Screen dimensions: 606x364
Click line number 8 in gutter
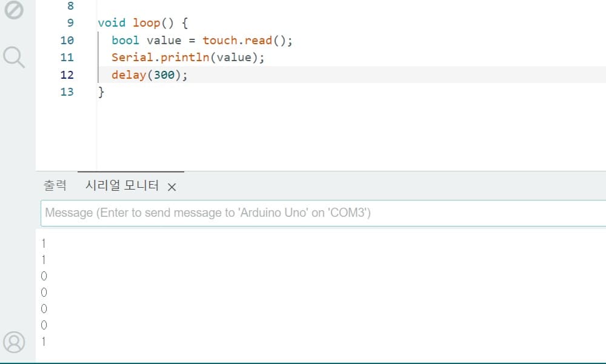70,6
